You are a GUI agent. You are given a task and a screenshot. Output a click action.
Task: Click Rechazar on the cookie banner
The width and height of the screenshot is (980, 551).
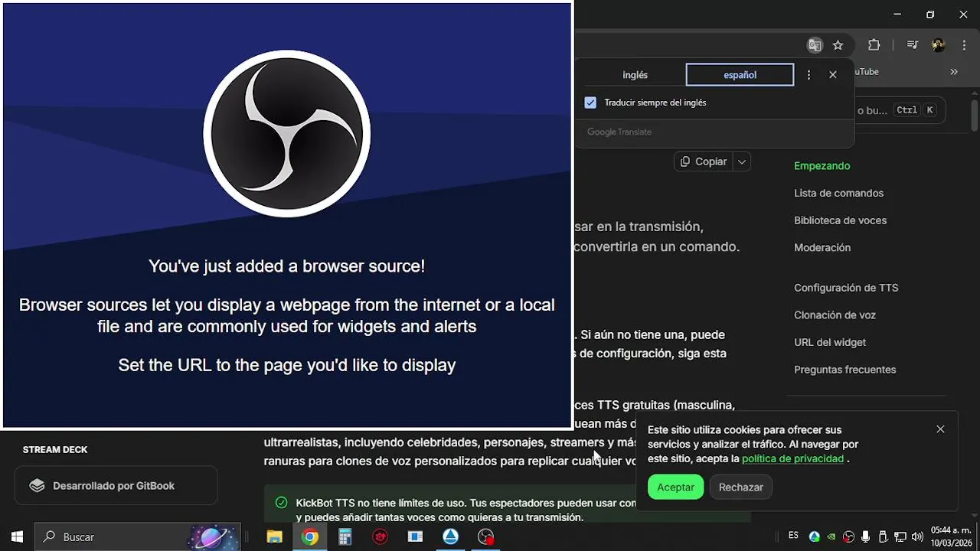tap(740, 487)
